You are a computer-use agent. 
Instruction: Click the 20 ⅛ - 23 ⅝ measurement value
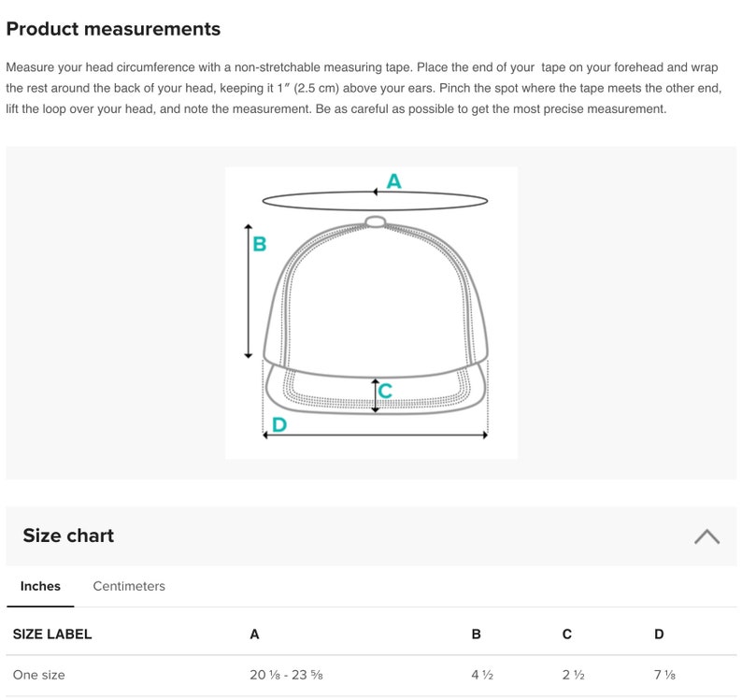tap(286, 675)
